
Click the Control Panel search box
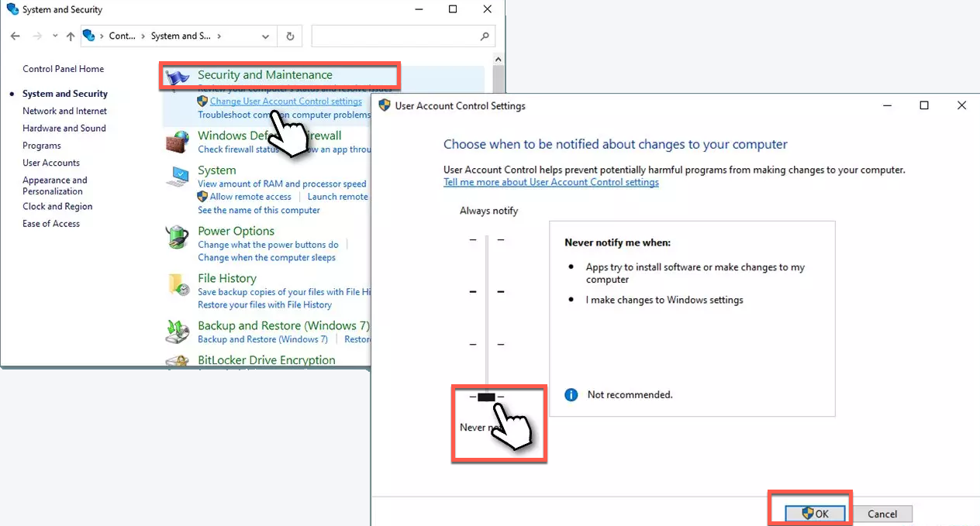[x=395, y=36]
